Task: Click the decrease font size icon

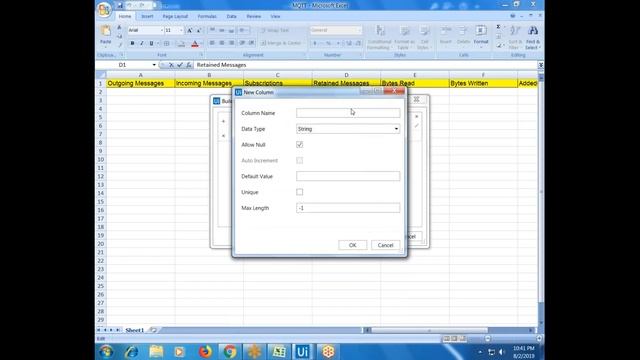Action: click(x=199, y=30)
